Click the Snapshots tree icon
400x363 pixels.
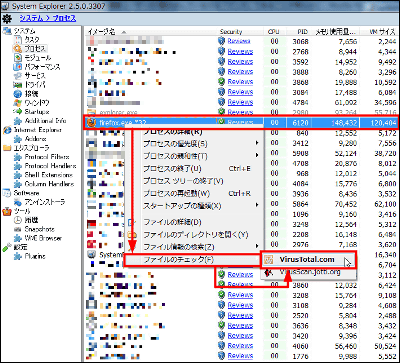(x=17, y=229)
